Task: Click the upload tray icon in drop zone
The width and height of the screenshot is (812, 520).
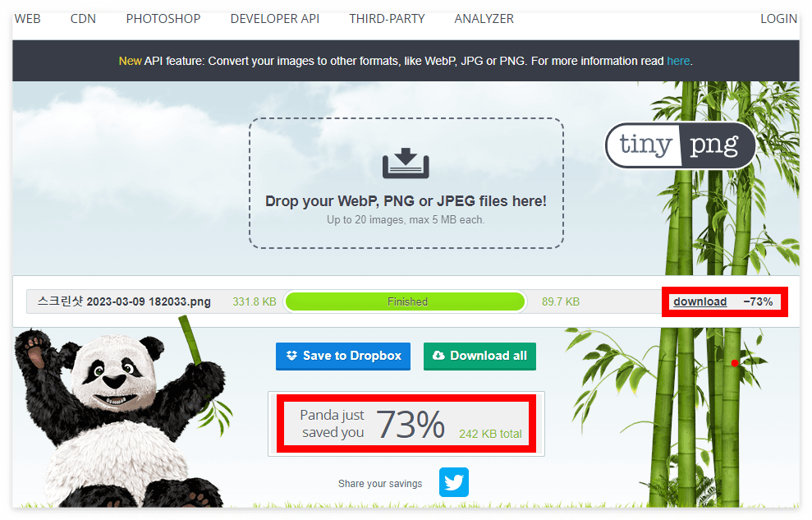Action: (x=406, y=163)
